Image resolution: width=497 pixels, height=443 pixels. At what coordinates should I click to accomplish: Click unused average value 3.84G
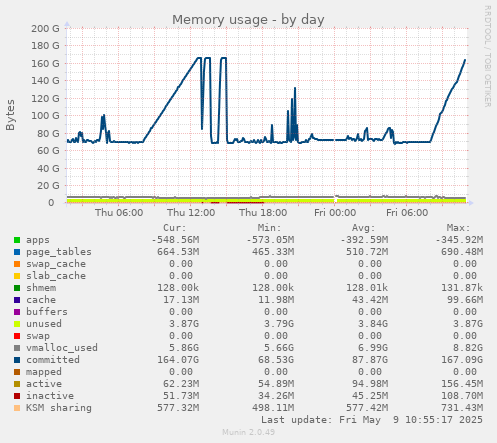(x=373, y=324)
